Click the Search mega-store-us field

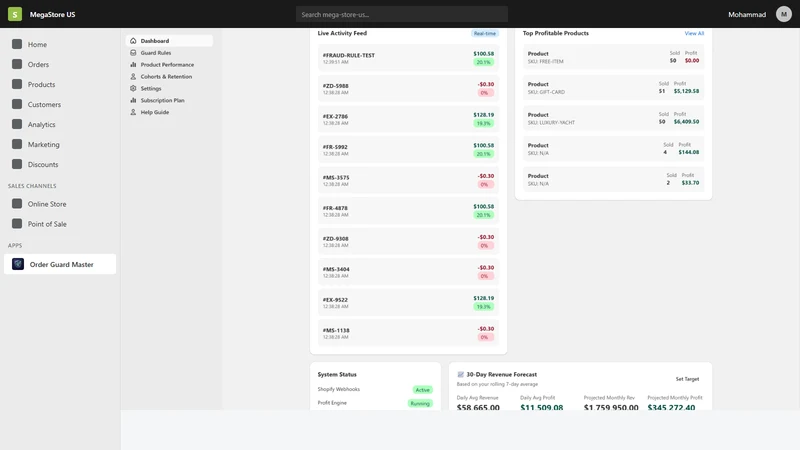pyautogui.click(x=402, y=14)
